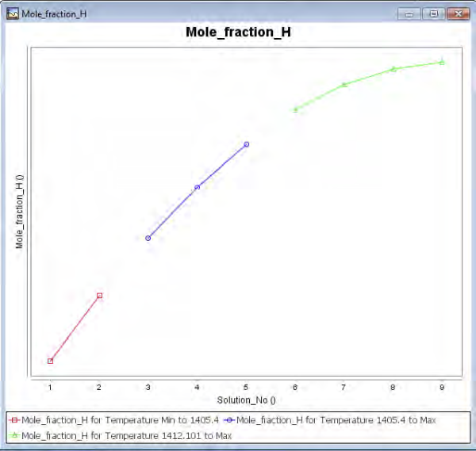Click the Mole_fraction_H chart title

pos(238,32)
